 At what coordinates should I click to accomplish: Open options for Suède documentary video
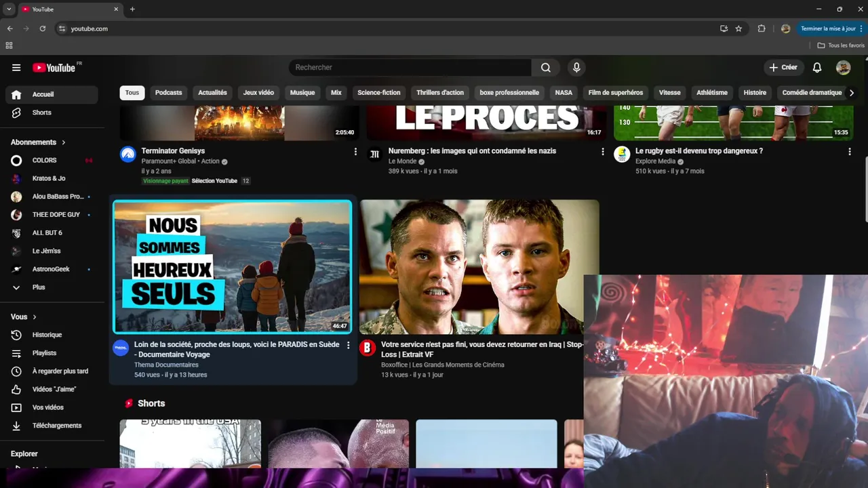click(x=349, y=345)
